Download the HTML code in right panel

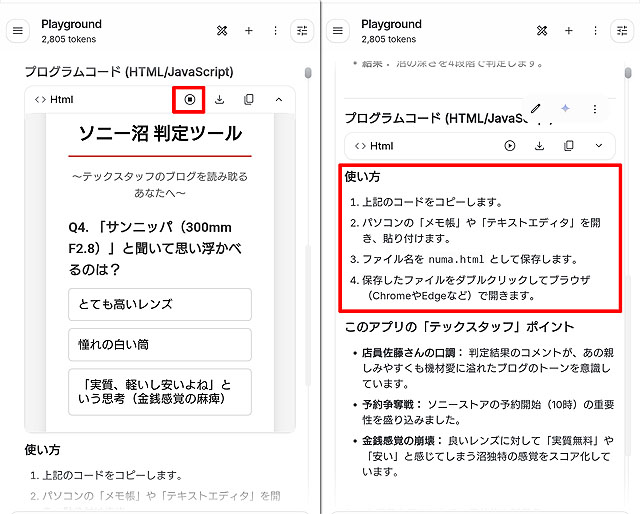point(539,145)
